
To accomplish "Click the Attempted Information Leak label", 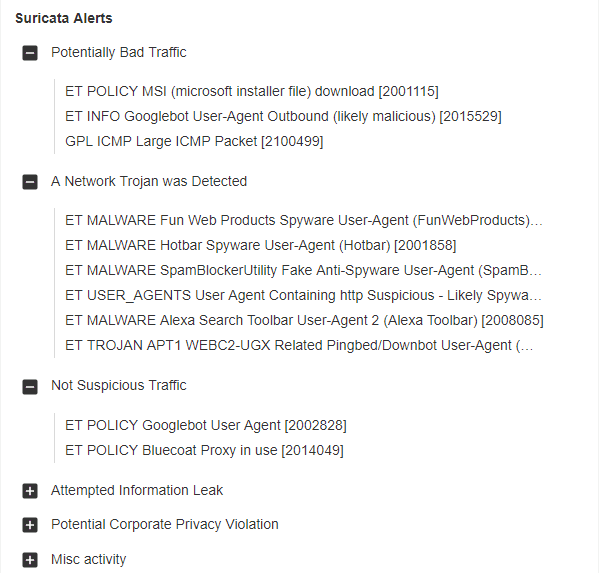I will pos(137,490).
